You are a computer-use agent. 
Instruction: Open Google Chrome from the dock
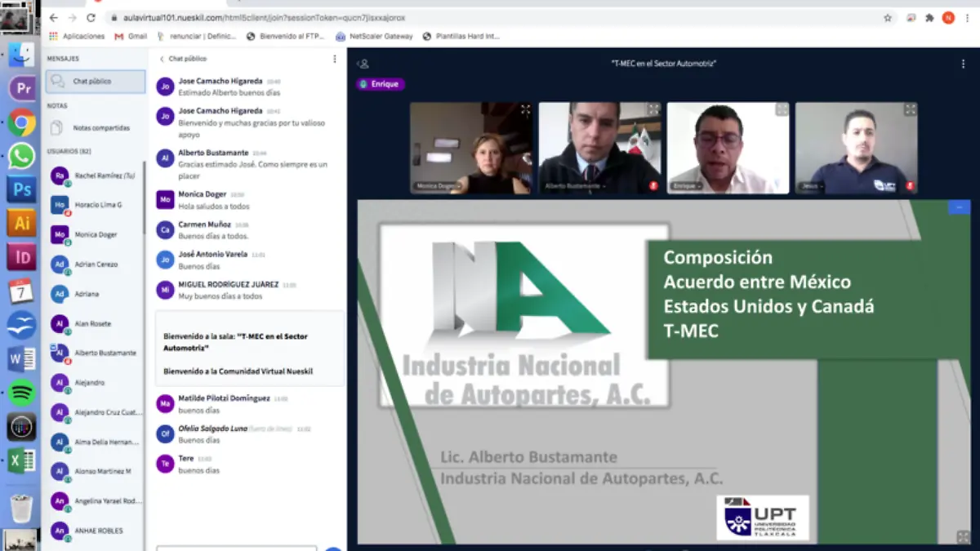coord(21,122)
